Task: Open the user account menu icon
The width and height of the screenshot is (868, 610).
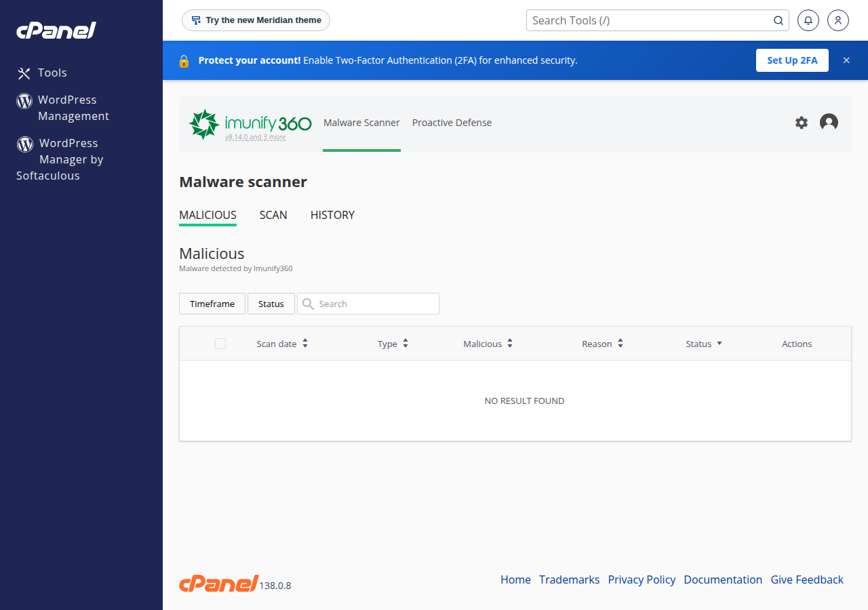Action: 838,20
